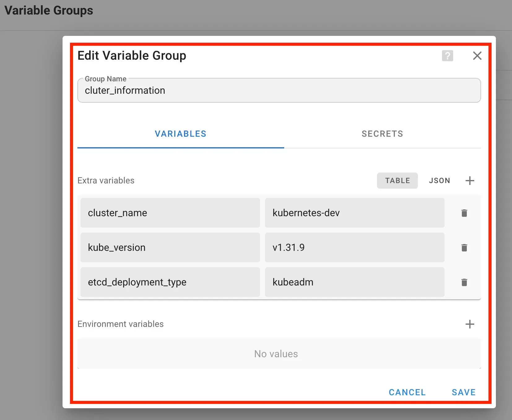Add a new extra variable with plus icon

click(470, 181)
